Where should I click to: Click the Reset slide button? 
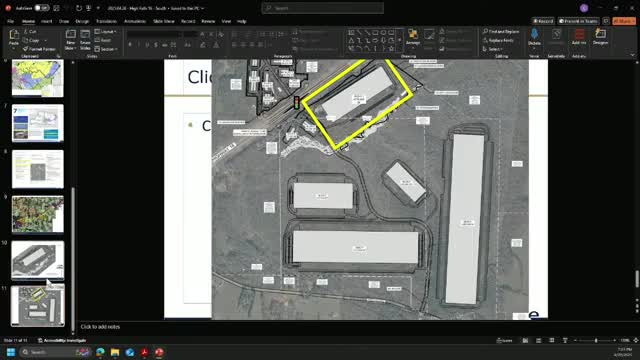[103, 40]
